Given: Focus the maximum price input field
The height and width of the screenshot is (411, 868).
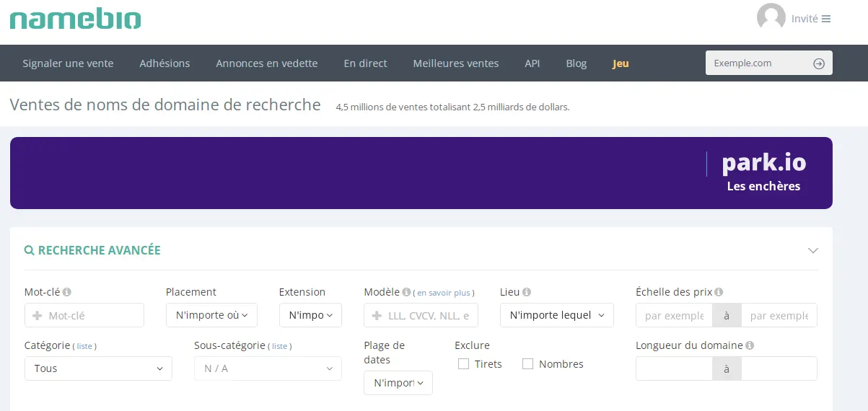Looking at the screenshot, I should (779, 315).
